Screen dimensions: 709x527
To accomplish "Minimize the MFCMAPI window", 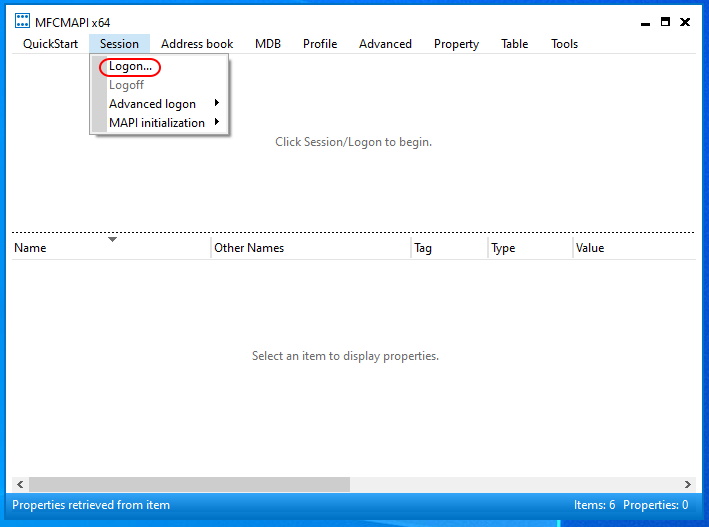I will tap(645, 22).
